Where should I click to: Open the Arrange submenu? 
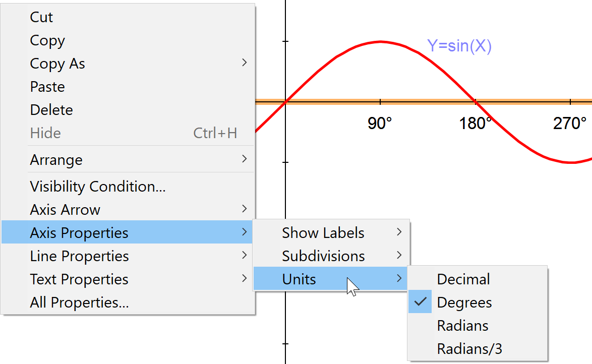coord(56,160)
